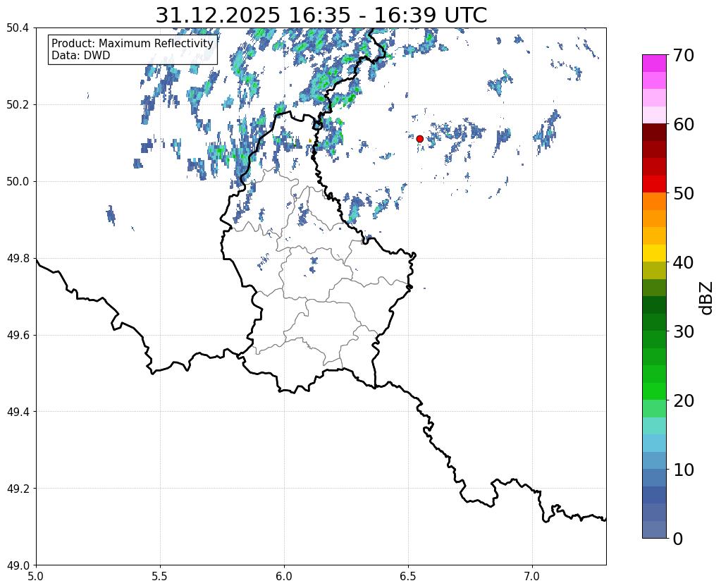This screenshot has height=588, width=721.
Task: Click the longitude tick label 6.5
Action: (408, 576)
